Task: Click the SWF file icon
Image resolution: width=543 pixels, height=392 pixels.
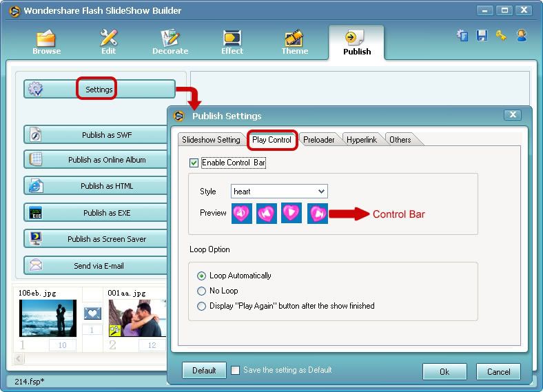Action: [x=35, y=135]
